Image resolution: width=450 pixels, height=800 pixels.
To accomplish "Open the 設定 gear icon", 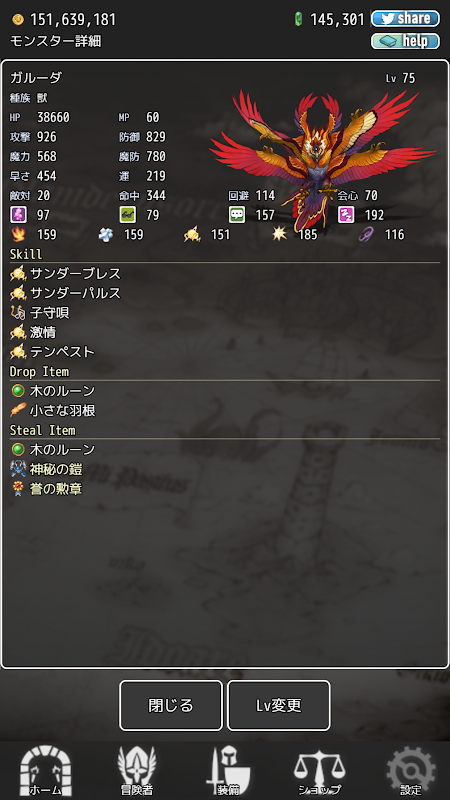I will pos(411,770).
